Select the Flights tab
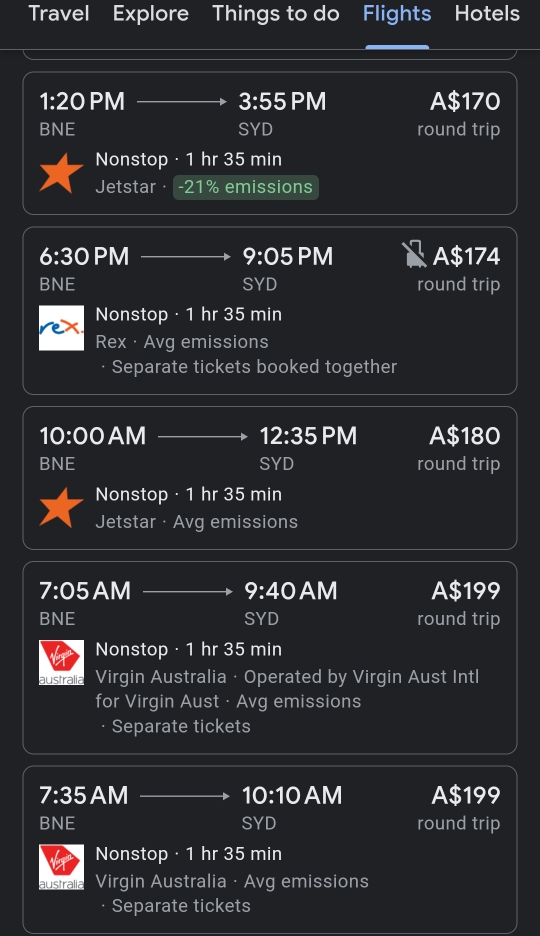The width and height of the screenshot is (540, 936). point(397,13)
